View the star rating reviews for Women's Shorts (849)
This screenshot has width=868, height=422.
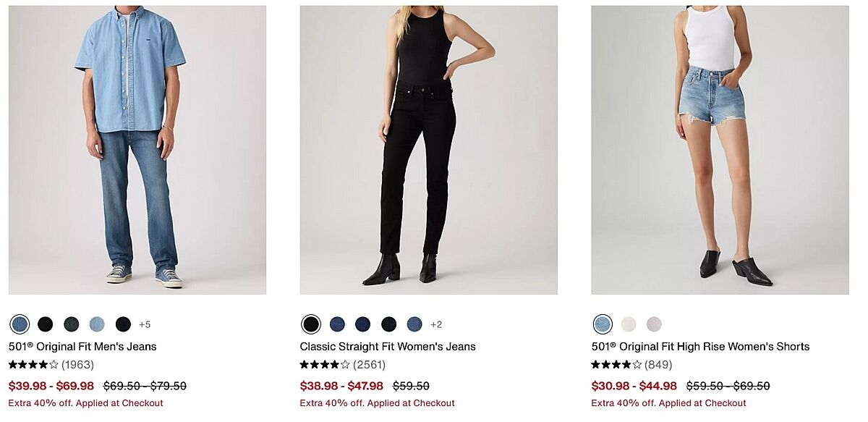point(621,365)
